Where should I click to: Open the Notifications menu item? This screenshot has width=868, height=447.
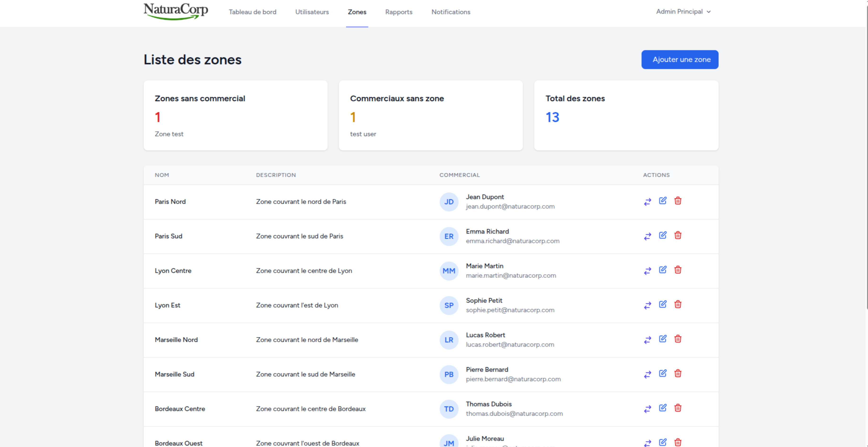tap(451, 12)
